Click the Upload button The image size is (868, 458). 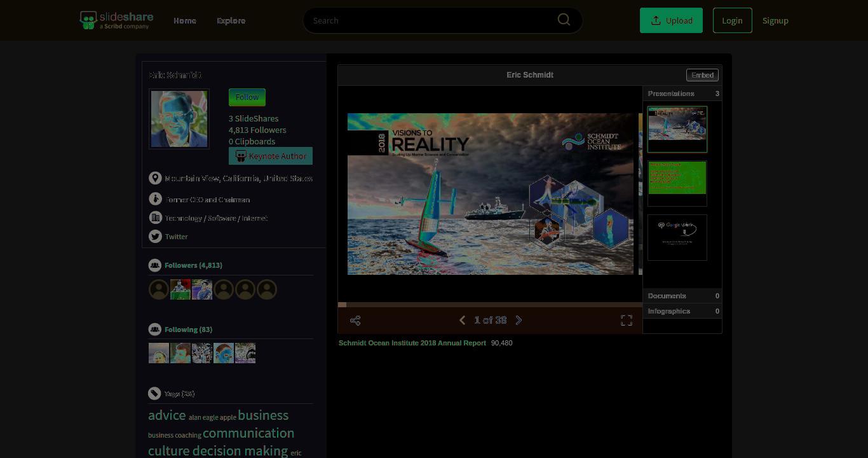point(671,20)
